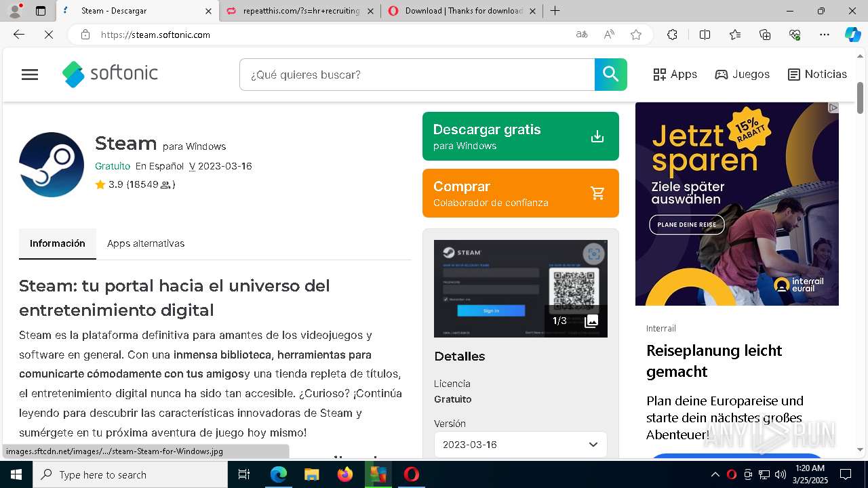868x488 pixels.
Task: Switch to the repeatthis.com browser tab
Action: pos(300,11)
